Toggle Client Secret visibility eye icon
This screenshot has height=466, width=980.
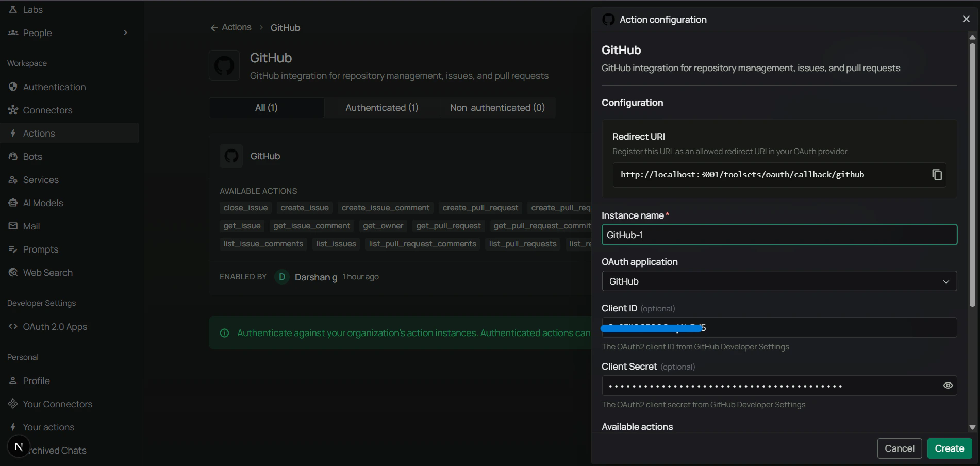[948, 386]
